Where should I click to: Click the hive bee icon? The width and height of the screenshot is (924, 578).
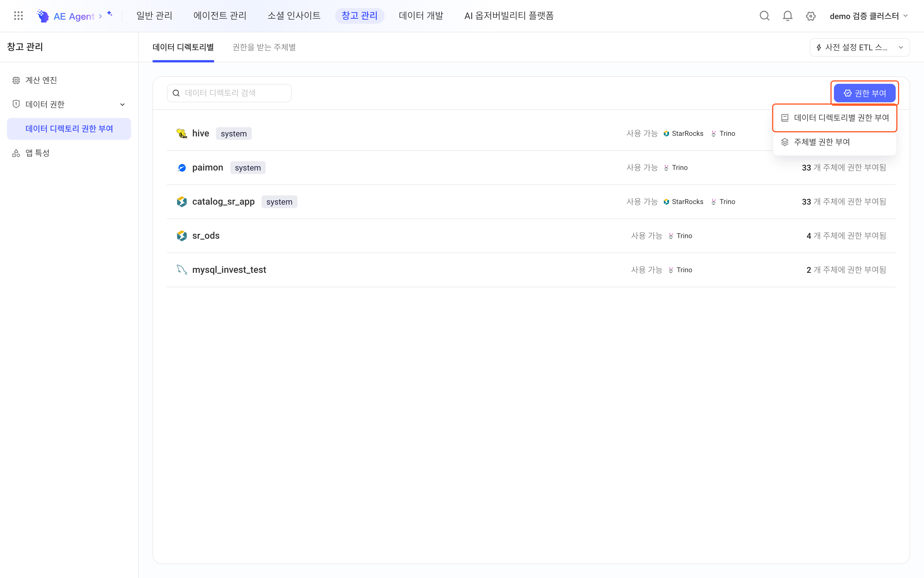coord(182,134)
